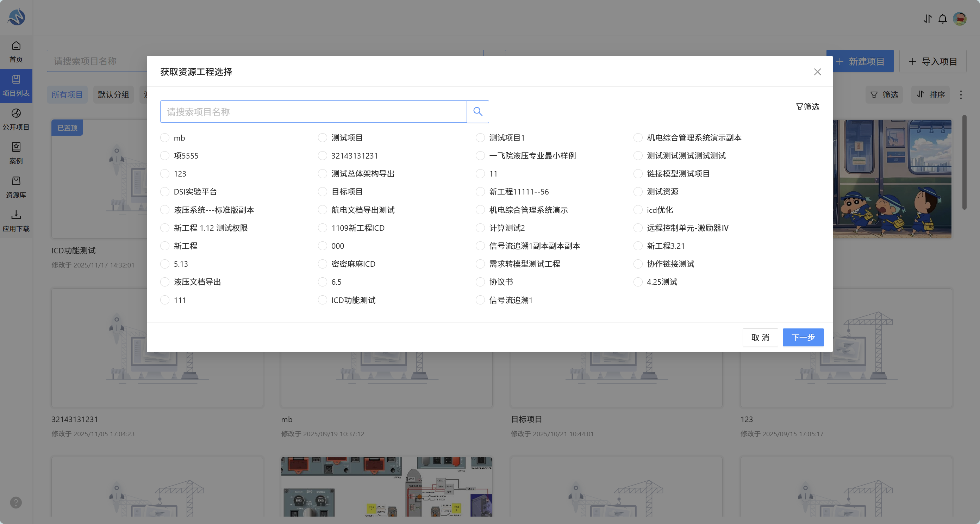Viewport: 980px width, 524px height.
Task: Open 应用下载 sidebar icon
Action: click(16, 221)
